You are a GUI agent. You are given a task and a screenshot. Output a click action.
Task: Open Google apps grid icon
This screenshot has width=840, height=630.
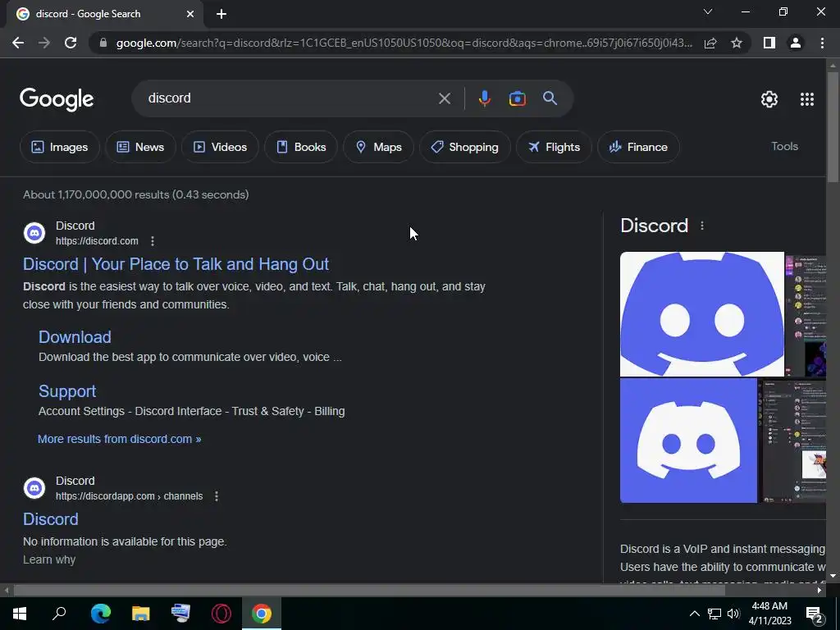point(807,99)
